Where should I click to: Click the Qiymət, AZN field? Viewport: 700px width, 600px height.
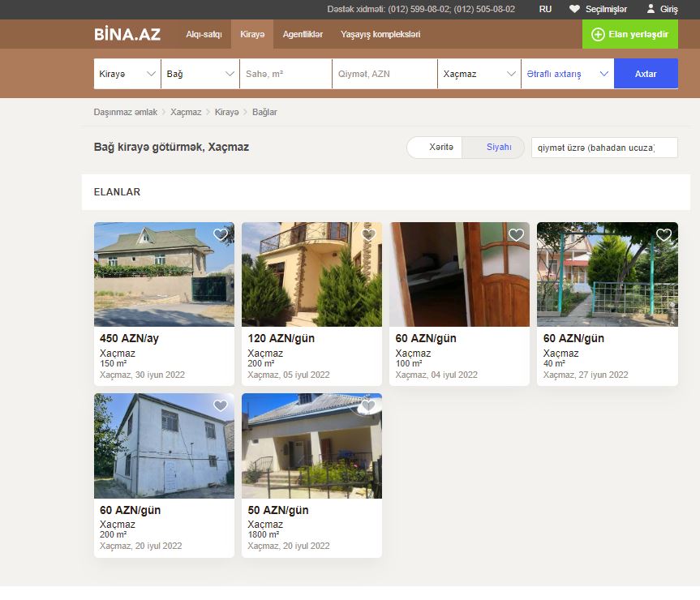click(384, 74)
